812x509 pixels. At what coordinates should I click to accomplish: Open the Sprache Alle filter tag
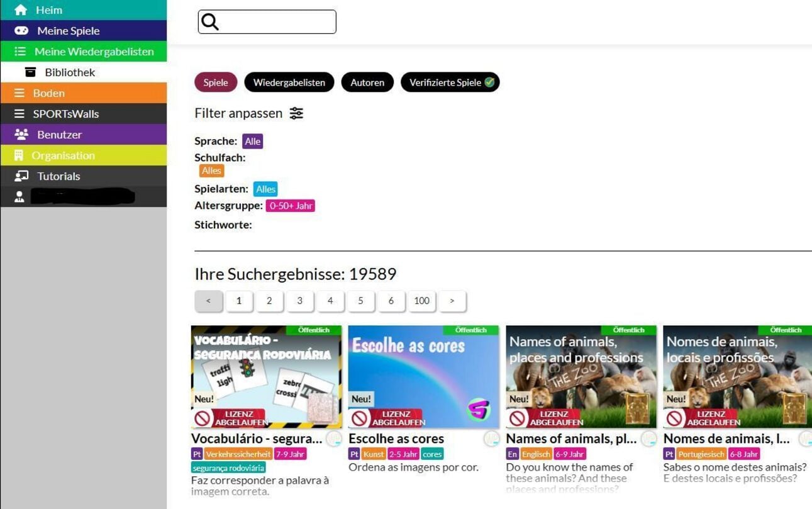pyautogui.click(x=252, y=142)
